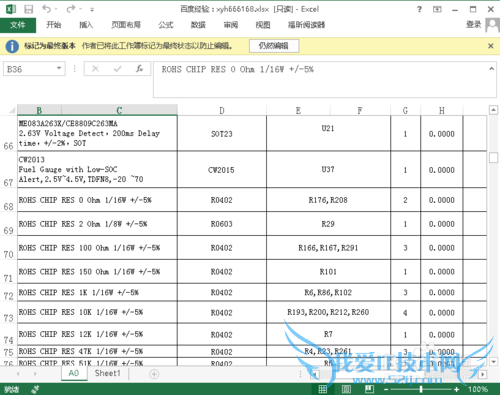Switch to the Sheet1 sheet tab
Screen dimensions: 500x395
tap(107, 373)
